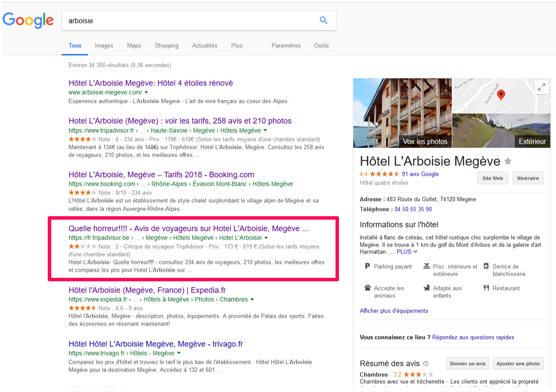The width and height of the screenshot is (556, 392).
Task: Expand the hotel photo panel
Action: pos(541,87)
